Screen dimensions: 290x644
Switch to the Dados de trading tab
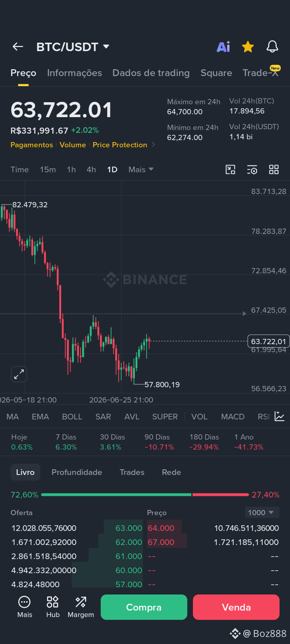(151, 73)
